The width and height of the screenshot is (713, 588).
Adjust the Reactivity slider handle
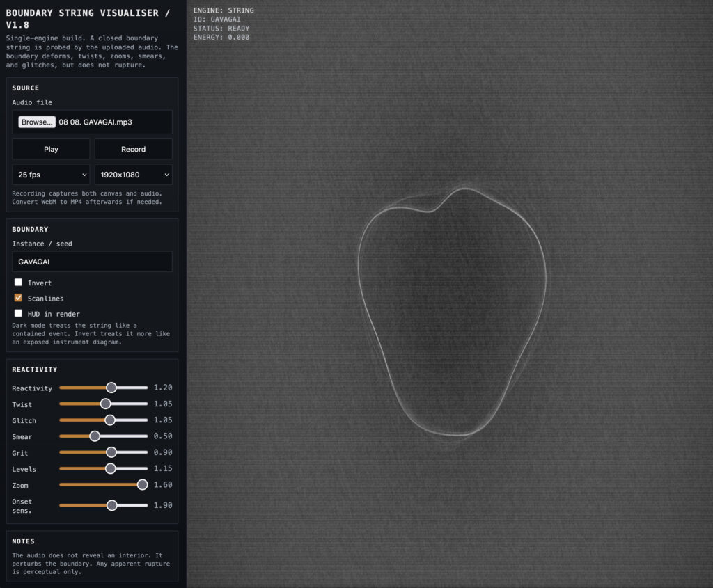click(111, 388)
